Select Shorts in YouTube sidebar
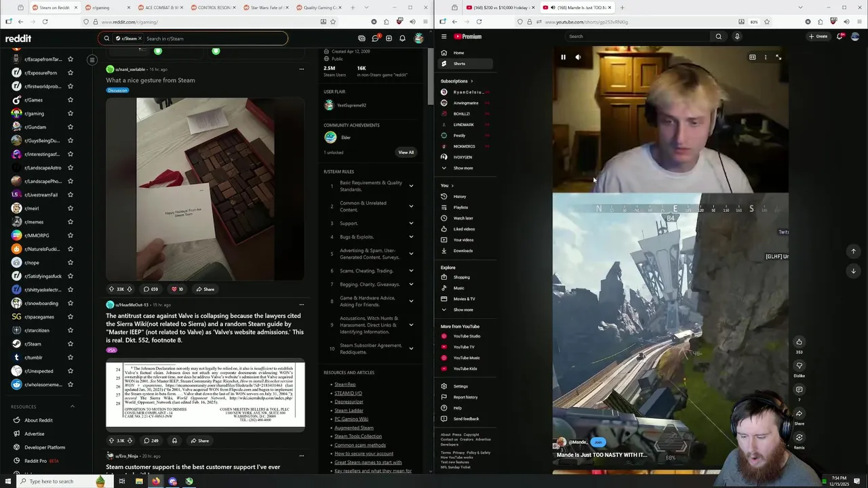The height and width of the screenshot is (488, 868). click(466, 64)
